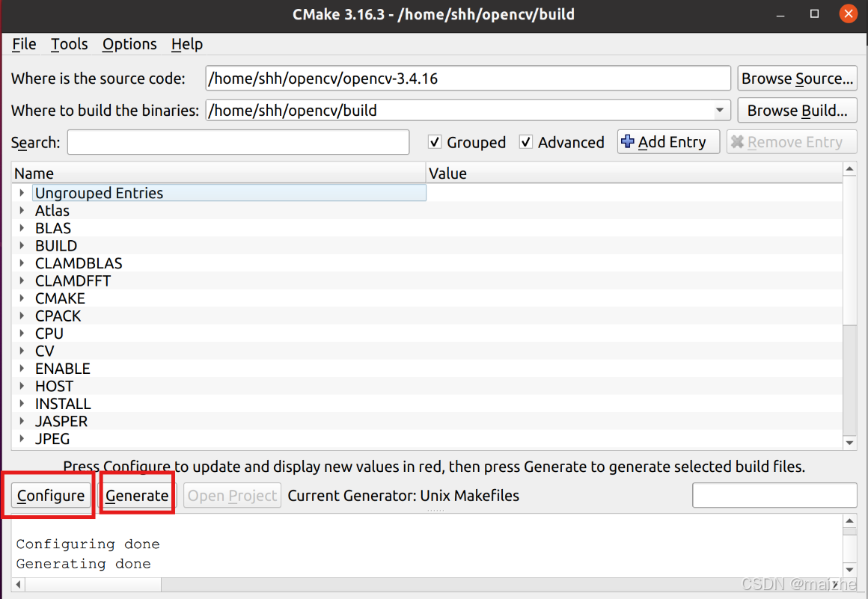
Task: Click the disabled Open Project button
Action: 232,496
